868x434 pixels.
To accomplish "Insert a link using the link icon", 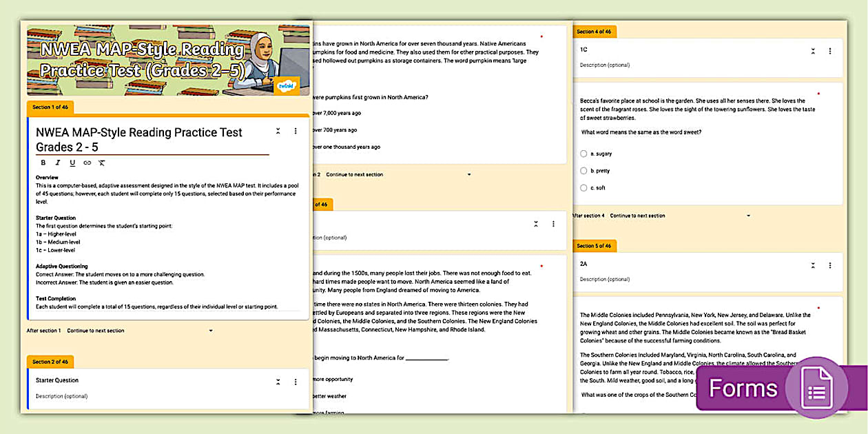I will (x=87, y=163).
